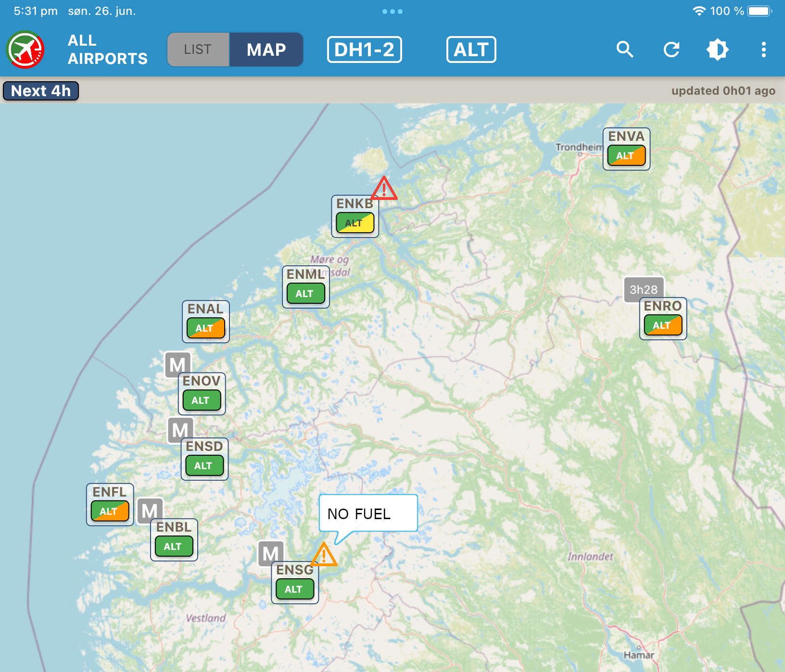The height and width of the screenshot is (672, 785).
Task: Open ALL AIRPORTS group selector
Action: click(107, 50)
